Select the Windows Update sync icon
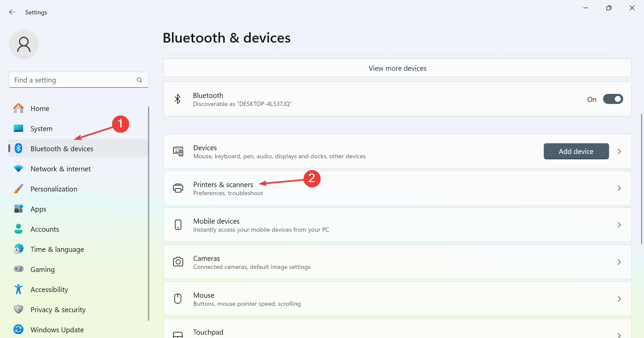This screenshot has width=644, height=338. pos(18,330)
